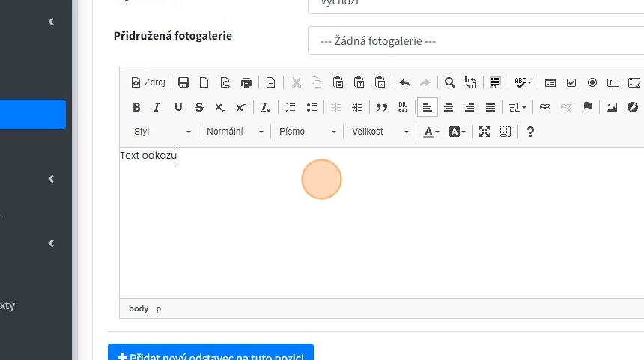Open the text color picker
The image size is (644, 360).
432,132
